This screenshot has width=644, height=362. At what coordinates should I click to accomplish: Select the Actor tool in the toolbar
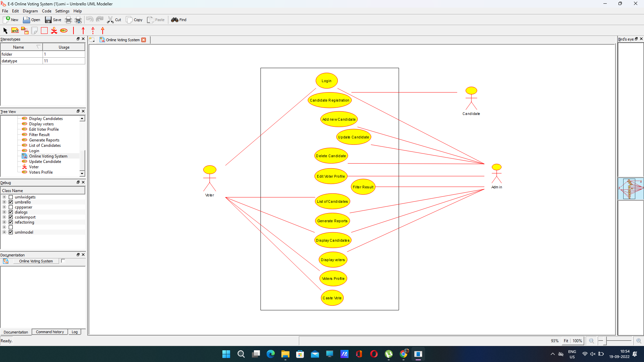[x=54, y=30]
